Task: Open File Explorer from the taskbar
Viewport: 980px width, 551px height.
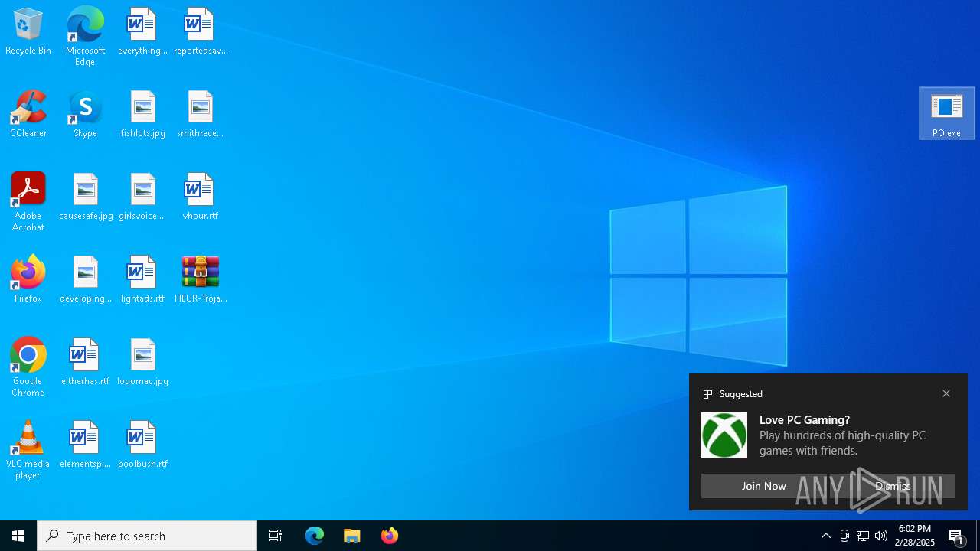Action: coord(352,536)
